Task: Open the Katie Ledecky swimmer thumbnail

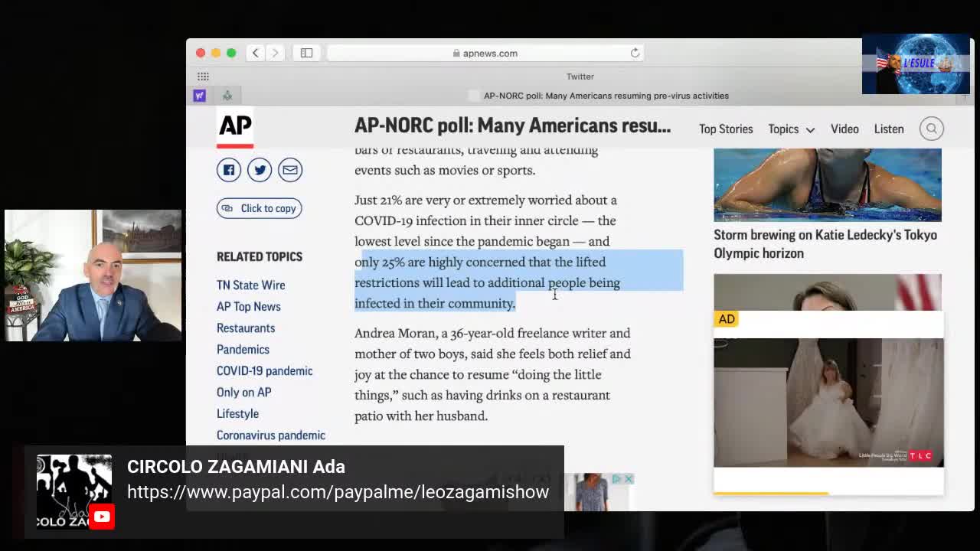Action: 827,184
